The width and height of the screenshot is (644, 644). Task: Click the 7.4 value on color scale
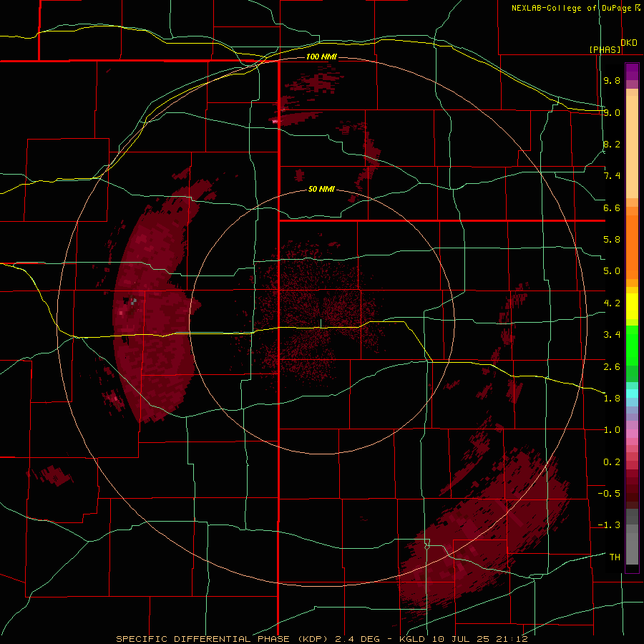(612, 176)
